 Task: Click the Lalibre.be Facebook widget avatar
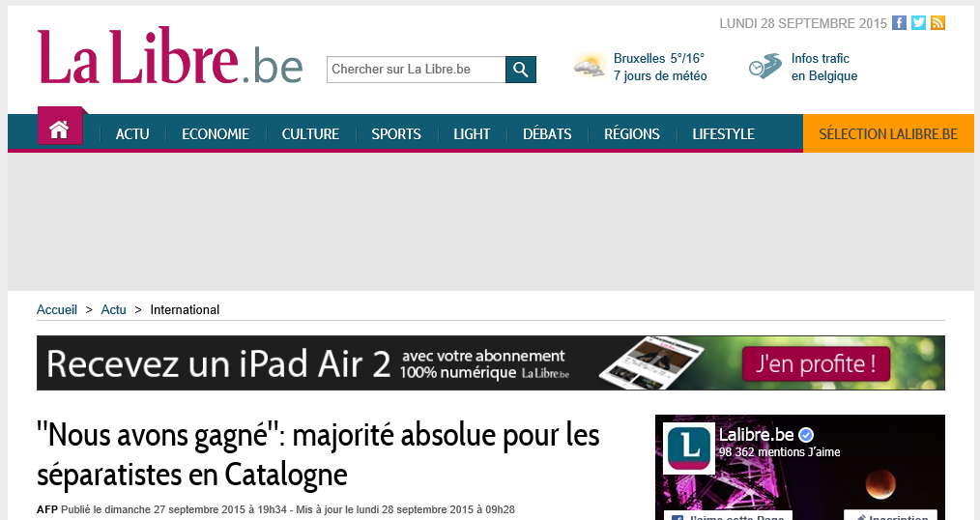[x=689, y=448]
